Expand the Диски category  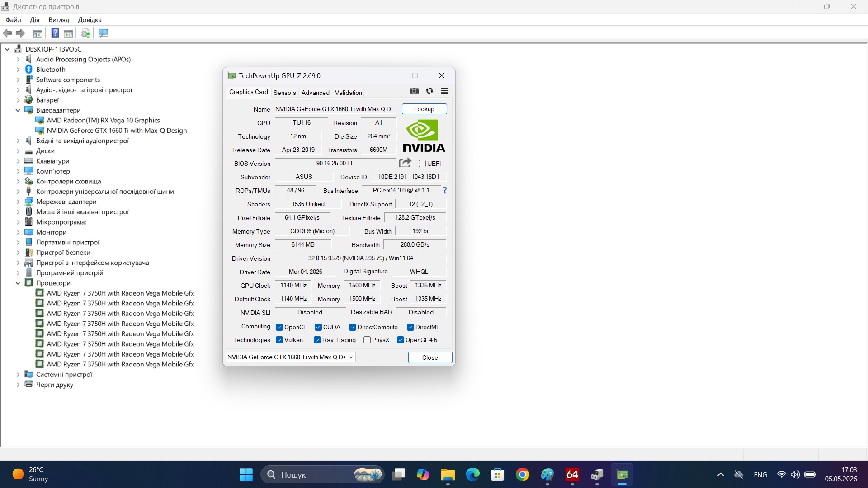click(x=18, y=151)
